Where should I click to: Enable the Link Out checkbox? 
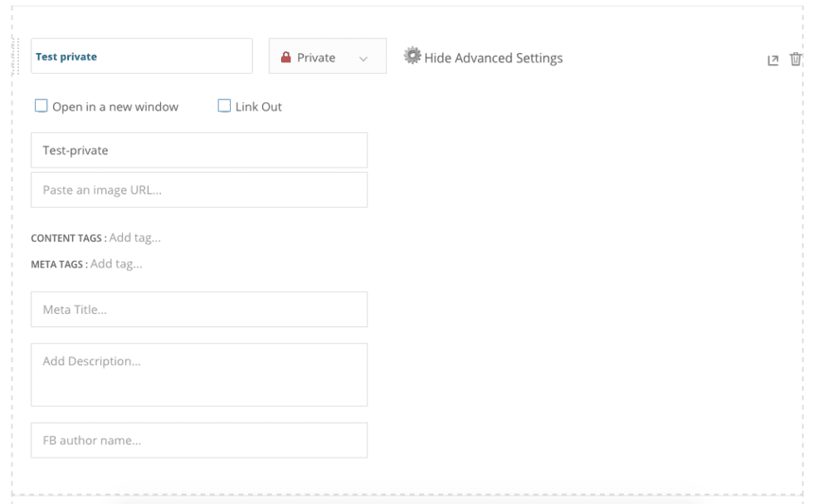(224, 106)
